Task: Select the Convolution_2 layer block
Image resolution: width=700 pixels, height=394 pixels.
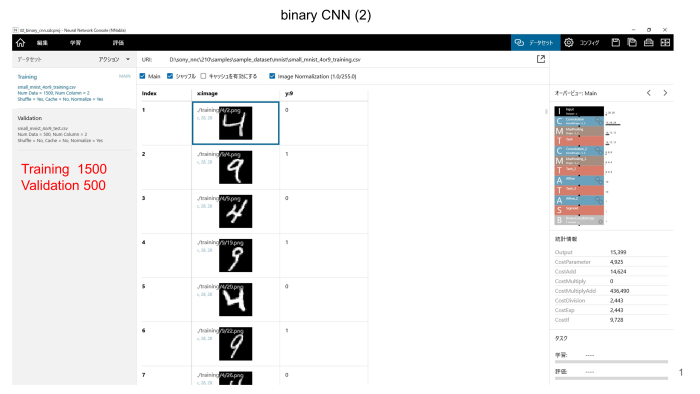Action: coord(579,151)
